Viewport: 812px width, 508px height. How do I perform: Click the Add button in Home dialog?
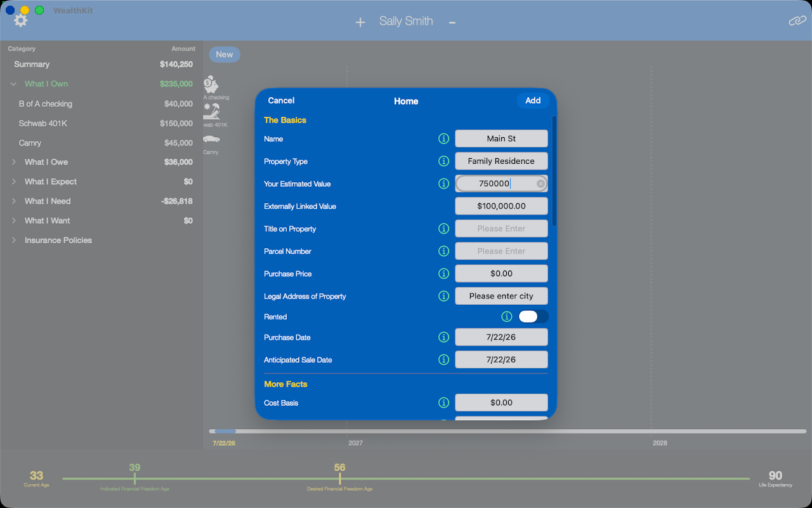click(x=533, y=100)
